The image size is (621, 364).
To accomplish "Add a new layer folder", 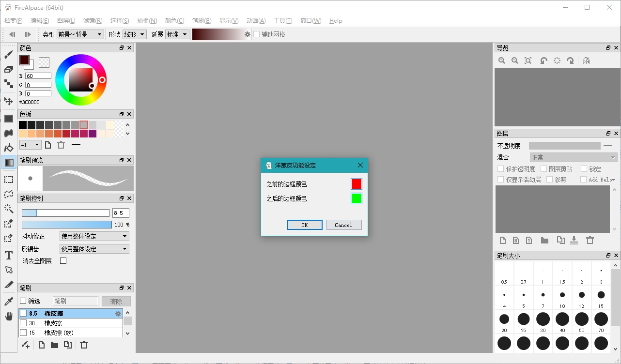I will [545, 240].
